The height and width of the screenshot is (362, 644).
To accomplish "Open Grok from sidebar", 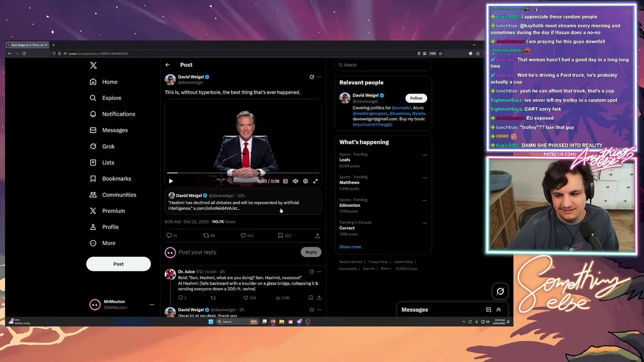I will click(102, 146).
